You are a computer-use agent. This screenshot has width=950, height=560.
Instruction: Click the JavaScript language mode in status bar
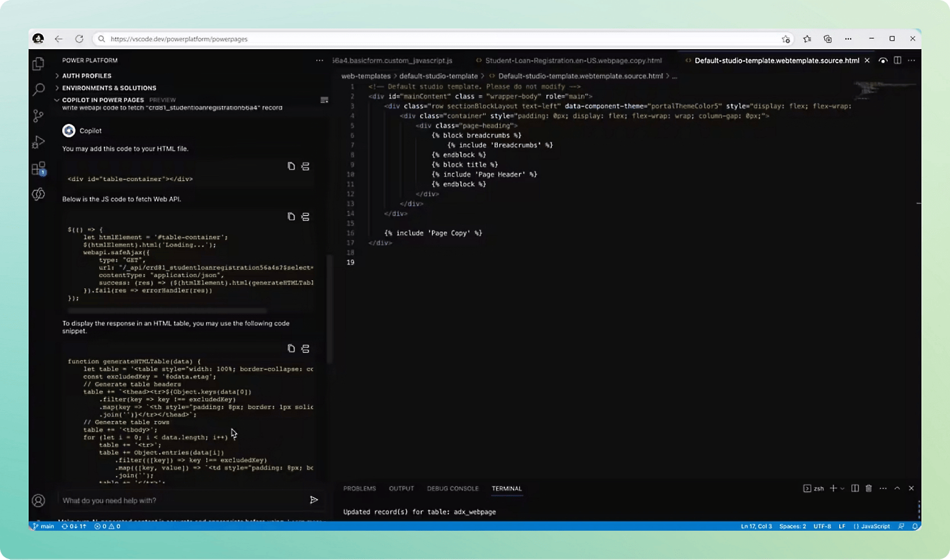click(x=872, y=526)
